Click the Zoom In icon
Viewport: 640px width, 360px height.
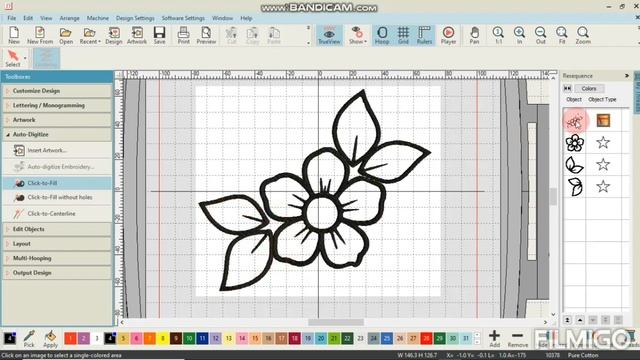(x=519, y=35)
